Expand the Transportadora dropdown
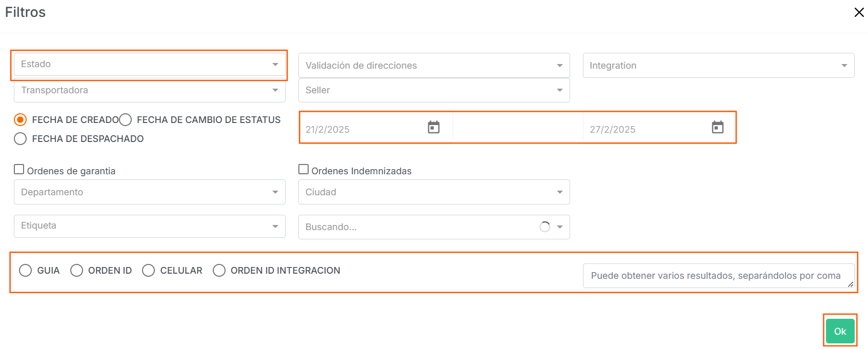The height and width of the screenshot is (349, 868). pos(150,90)
